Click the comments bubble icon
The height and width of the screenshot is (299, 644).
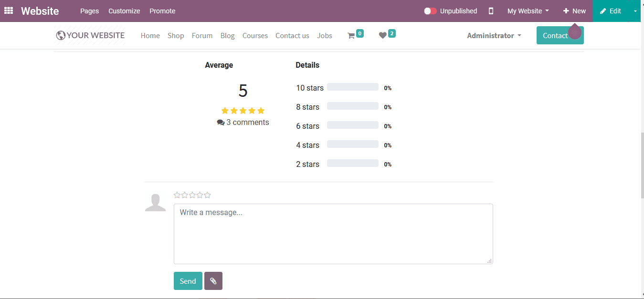point(221,123)
